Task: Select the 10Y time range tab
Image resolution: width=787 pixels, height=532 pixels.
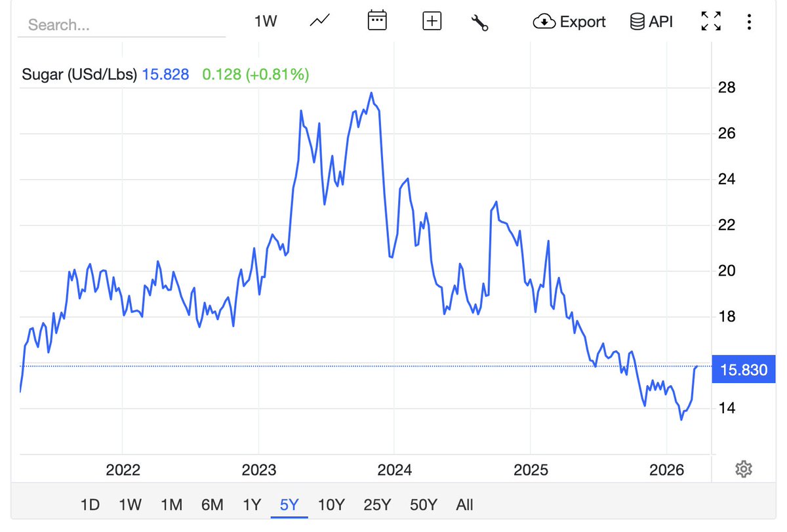Action: point(331,505)
